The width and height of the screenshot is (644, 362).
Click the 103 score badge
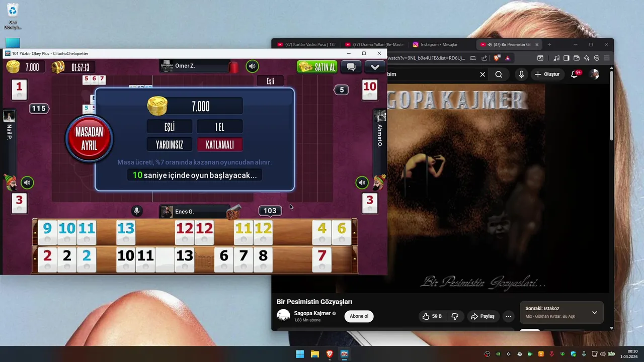coord(270,211)
